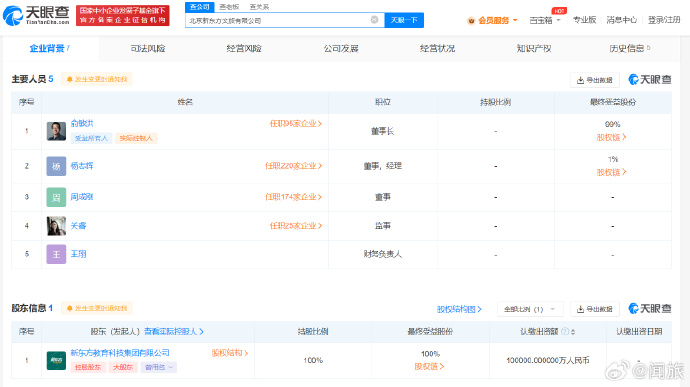Expand 俞敏洪's 任职 companies link
The image size is (690, 387).
pyautogui.click(x=296, y=124)
